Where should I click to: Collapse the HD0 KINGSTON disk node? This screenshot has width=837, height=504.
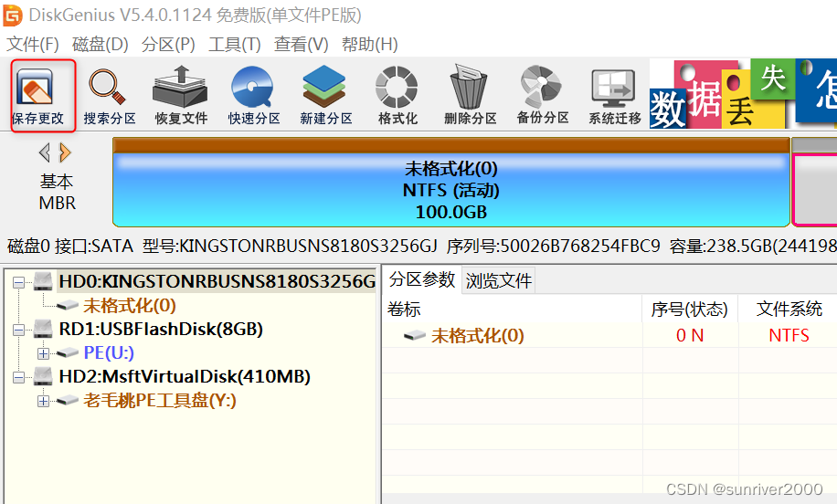pos(18,282)
